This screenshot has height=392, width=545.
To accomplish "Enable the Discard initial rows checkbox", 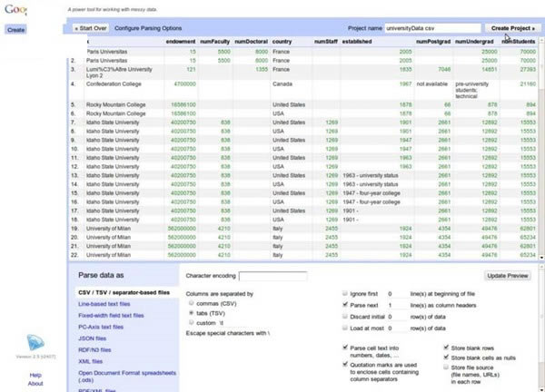I will point(345,317).
